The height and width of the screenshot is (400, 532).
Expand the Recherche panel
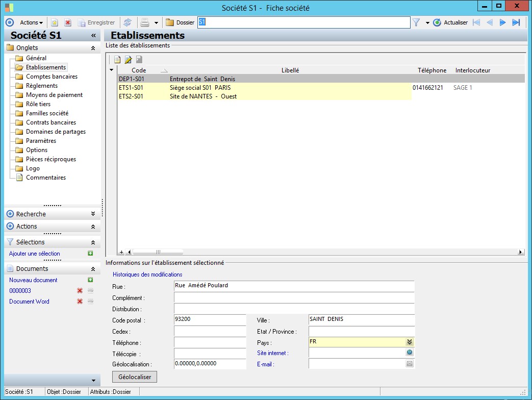click(x=92, y=214)
